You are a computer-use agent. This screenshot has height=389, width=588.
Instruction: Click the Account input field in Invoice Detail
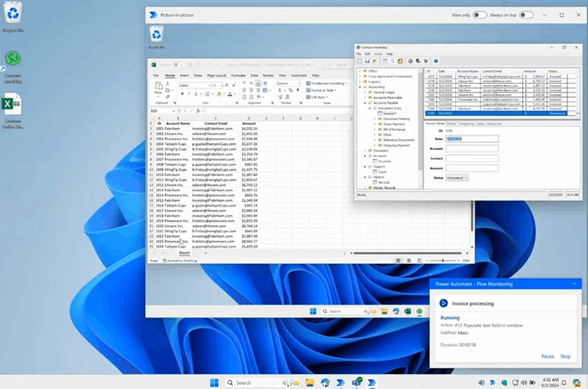[x=472, y=149]
